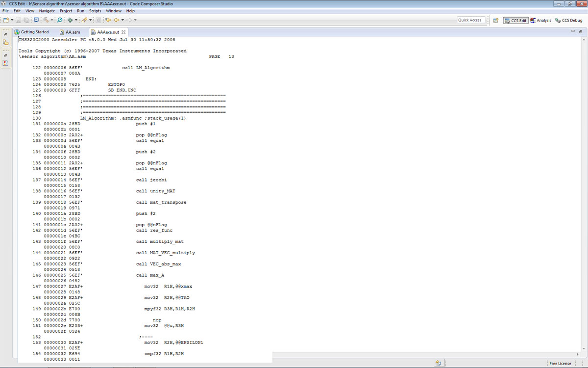Image resolution: width=588 pixels, height=368 pixels.
Task: Click the Free License status link
Action: [560, 364]
